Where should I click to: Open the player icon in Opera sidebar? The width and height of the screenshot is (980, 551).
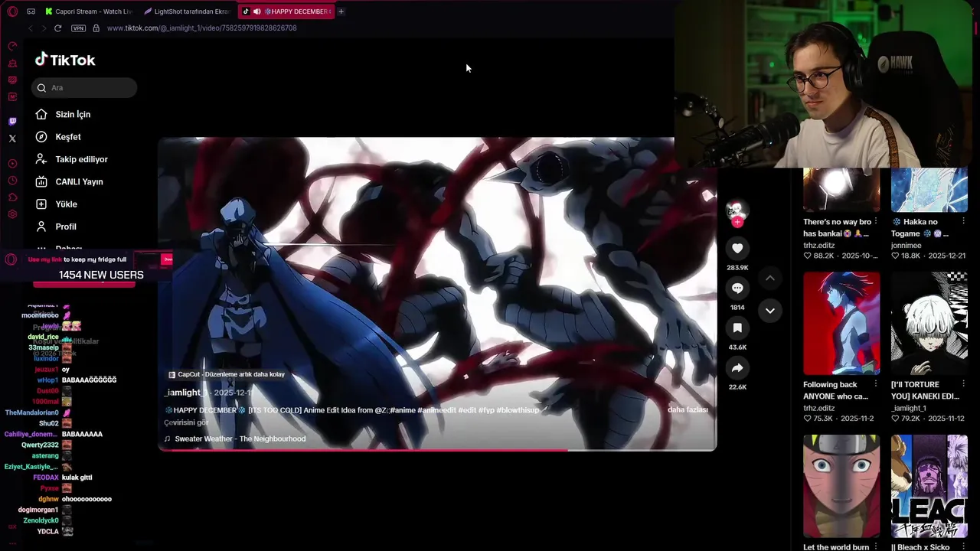[12, 164]
